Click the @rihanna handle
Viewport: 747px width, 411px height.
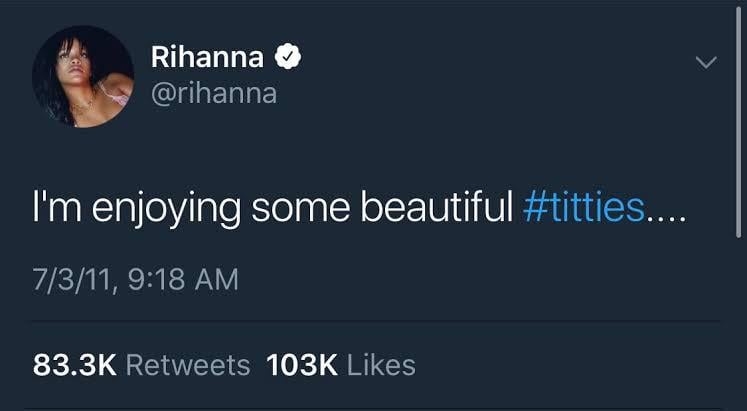point(213,93)
